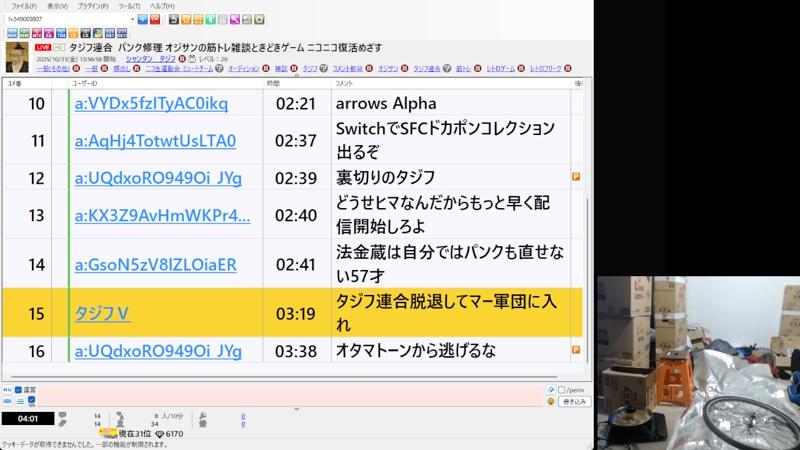
Task: Click the emoji smiley icon
Action: (551, 402)
